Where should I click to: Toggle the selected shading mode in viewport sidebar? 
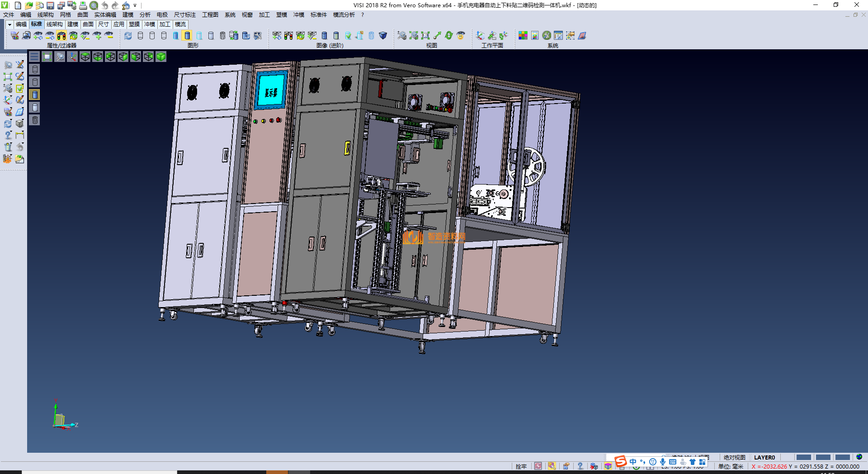pos(35,95)
